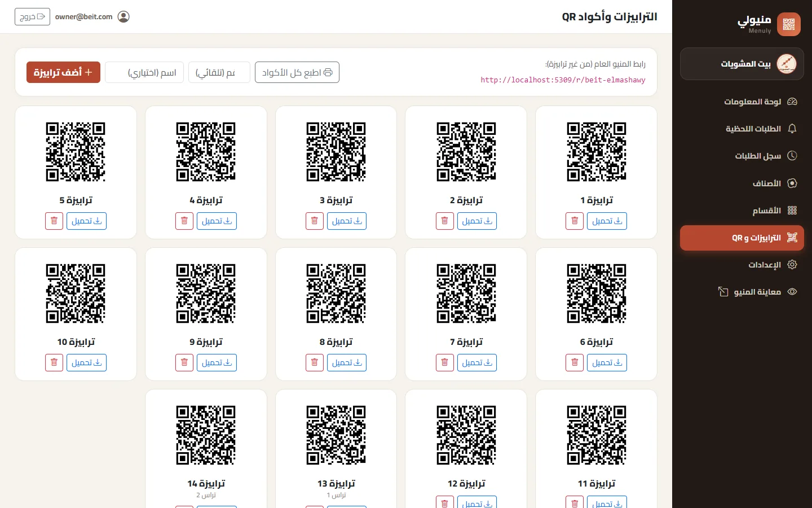Click the QR code image of ترابيزة 5
This screenshot has height=508, width=812.
point(76,152)
